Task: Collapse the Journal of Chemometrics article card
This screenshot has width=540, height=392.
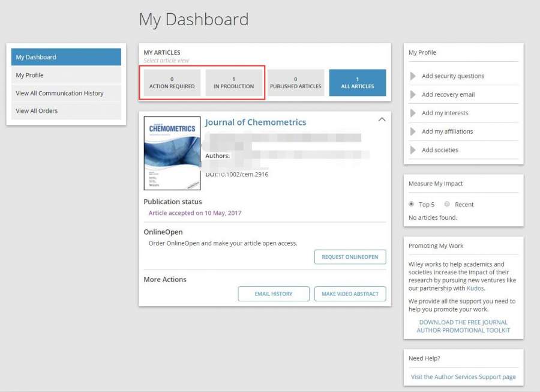Action: point(382,119)
